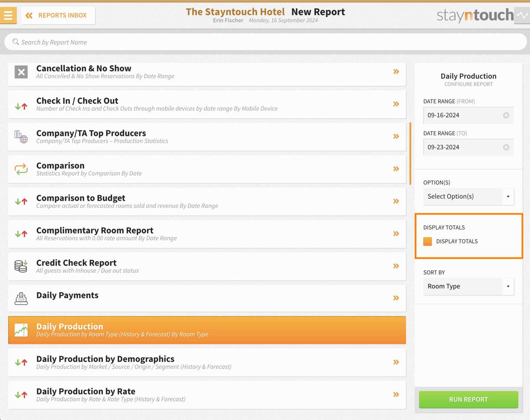Viewport: 530px width, 420px height.
Task: Click the green Run Report button
Action: [468, 399]
